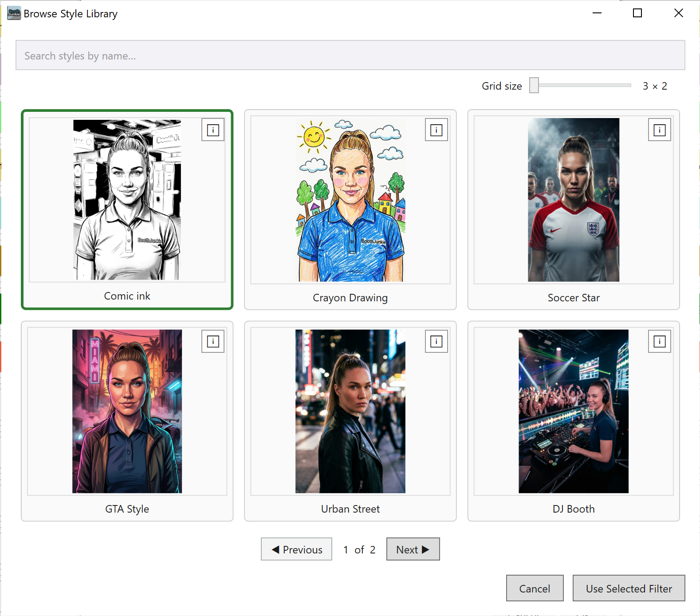700x616 pixels.
Task: Show info for Urban Street style
Action: click(x=436, y=341)
